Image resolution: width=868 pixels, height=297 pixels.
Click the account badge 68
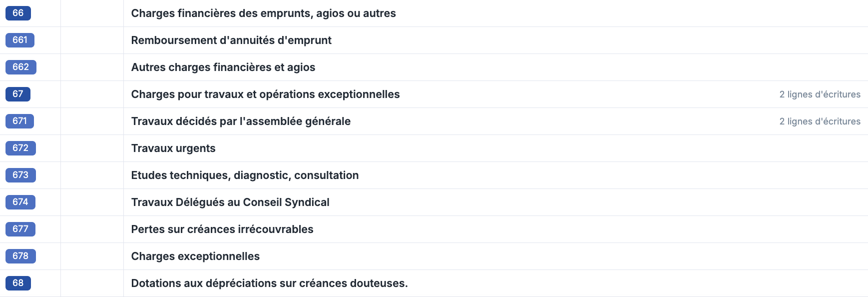(x=18, y=283)
